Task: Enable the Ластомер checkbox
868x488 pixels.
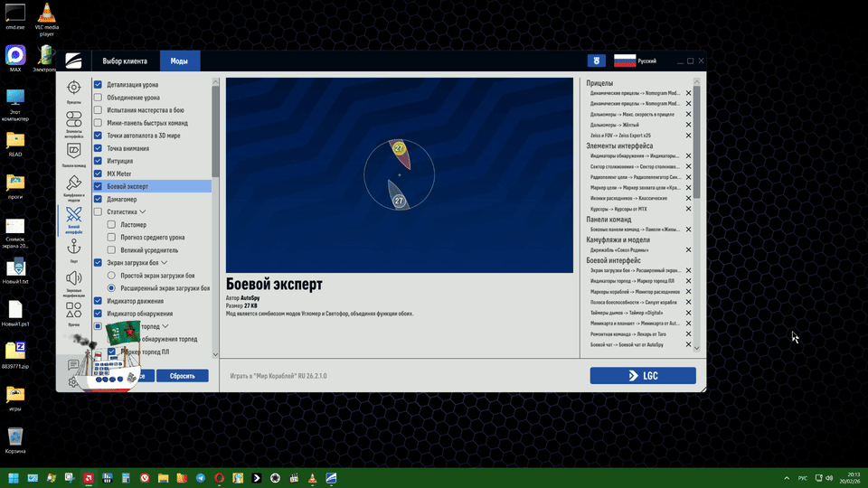Action: 111,225
